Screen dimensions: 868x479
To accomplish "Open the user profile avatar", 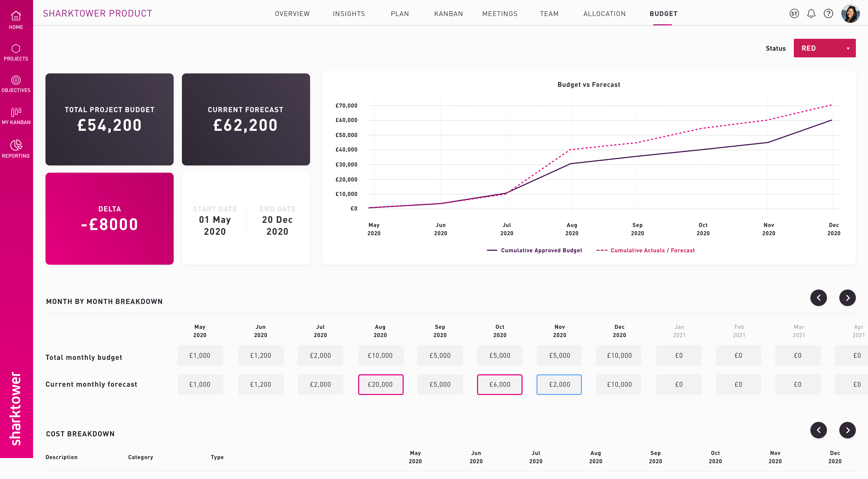I will click(850, 13).
